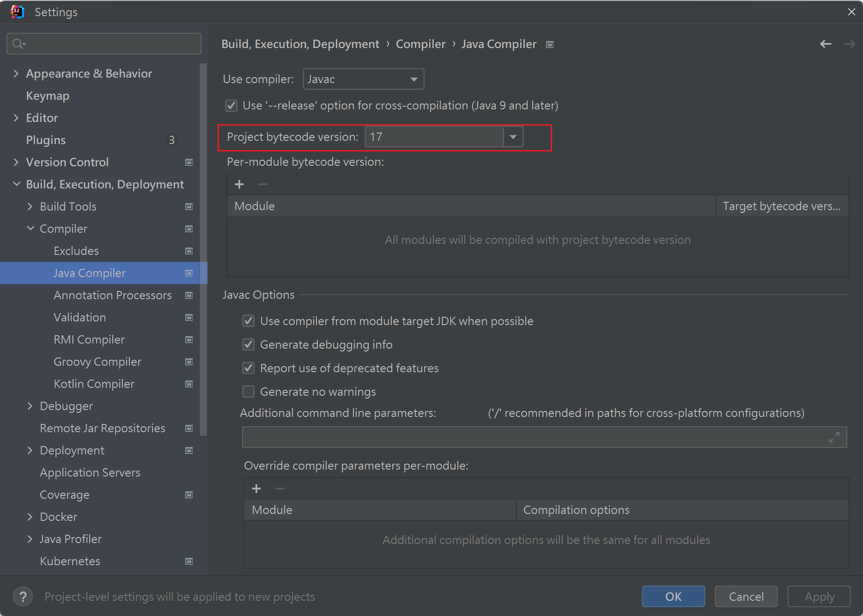Select Java Compiler in settings tree
Screen dimensions: 863x616
pos(104,273)
